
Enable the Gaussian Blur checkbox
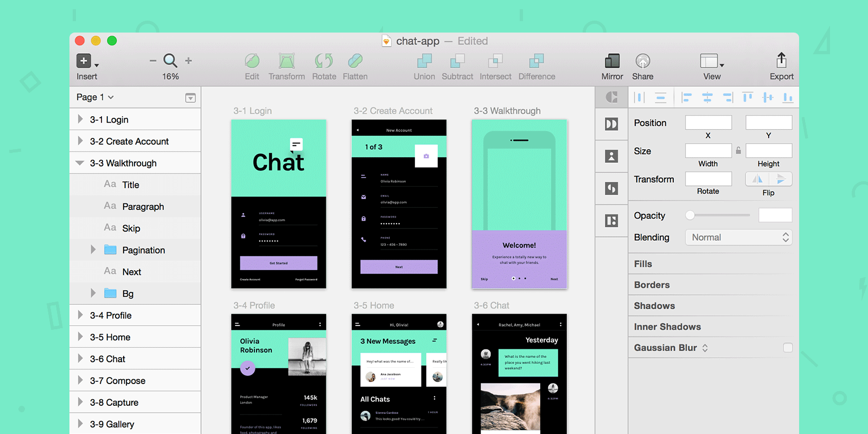(788, 348)
